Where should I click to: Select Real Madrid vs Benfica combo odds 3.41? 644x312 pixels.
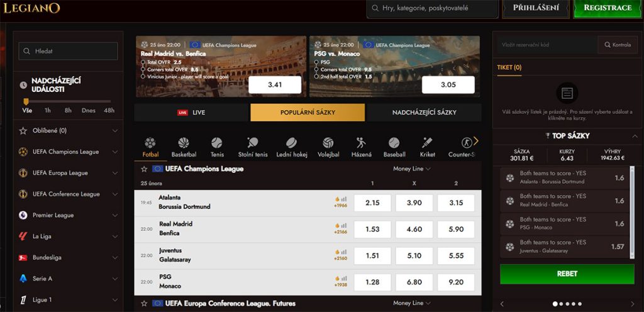point(275,85)
